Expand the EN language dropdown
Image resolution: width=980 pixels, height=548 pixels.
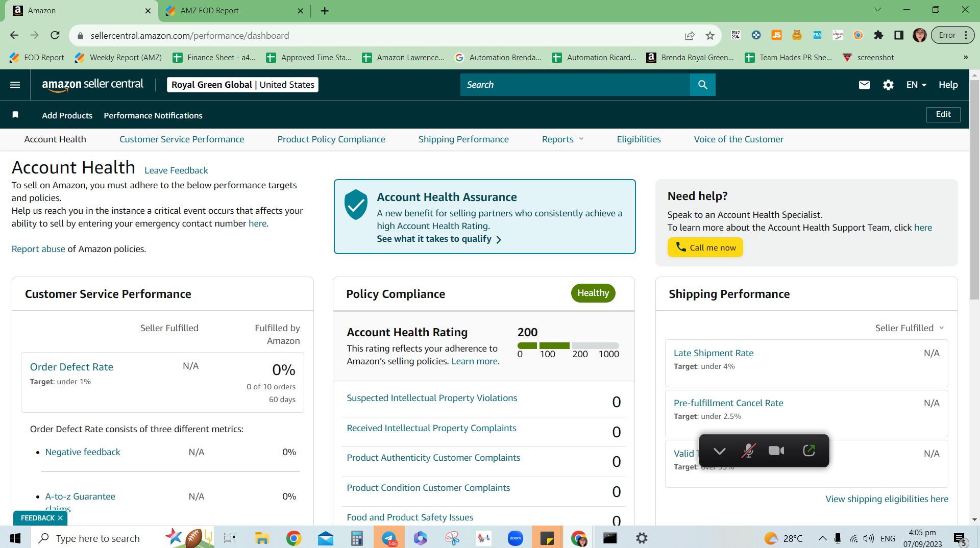point(916,85)
